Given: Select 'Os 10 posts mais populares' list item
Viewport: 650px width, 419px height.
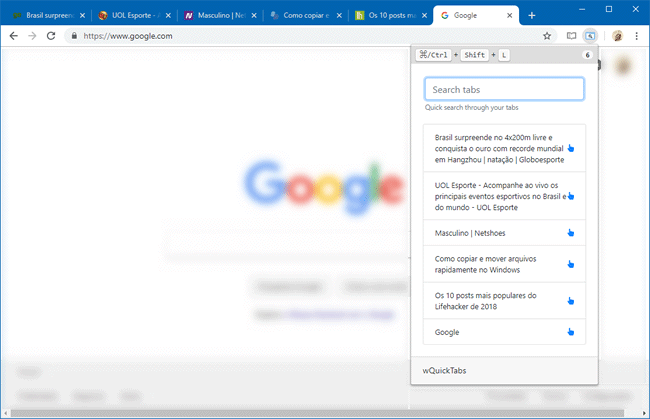Looking at the screenshot, I should pos(504,301).
